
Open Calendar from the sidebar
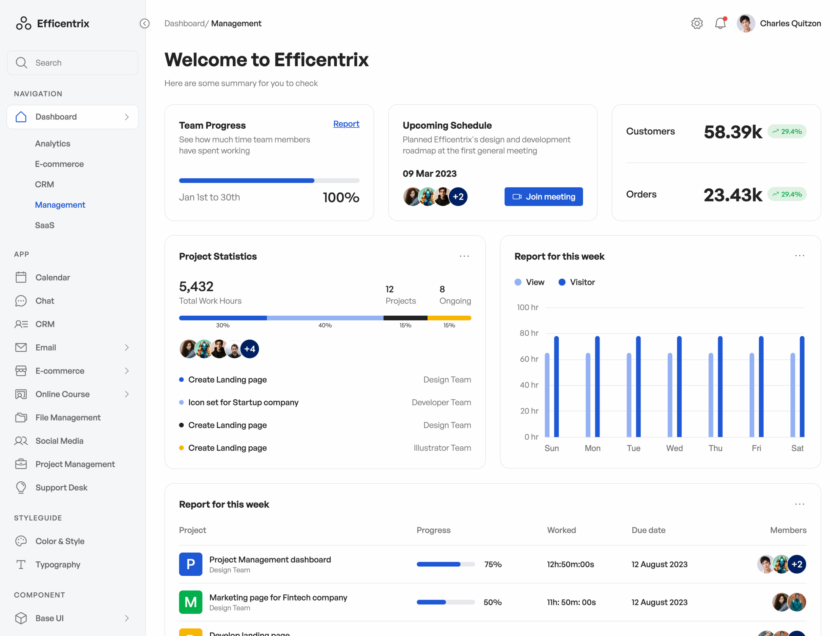[x=52, y=277]
